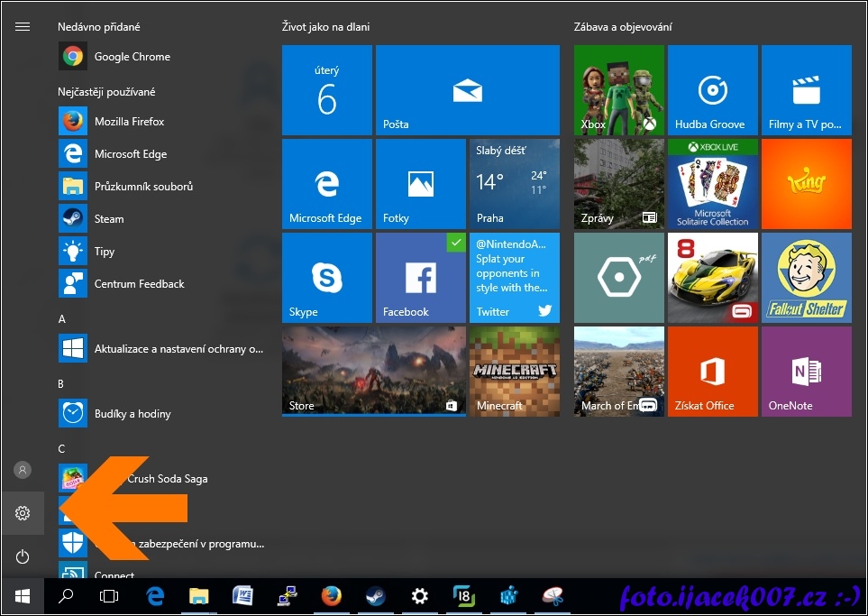The height and width of the screenshot is (616, 868).
Task: Open the Pošta mail tile
Action: point(467,90)
